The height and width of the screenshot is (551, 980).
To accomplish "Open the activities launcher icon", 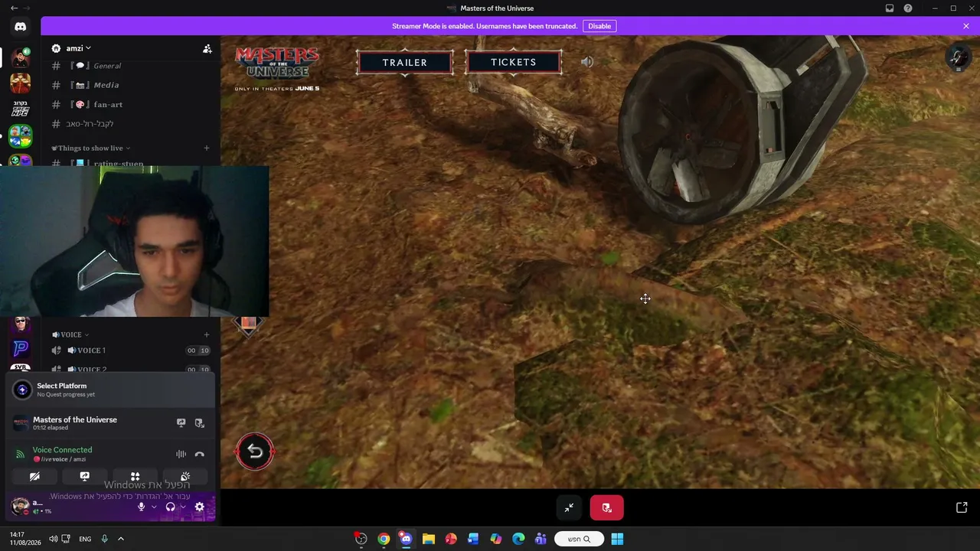I will point(135,476).
